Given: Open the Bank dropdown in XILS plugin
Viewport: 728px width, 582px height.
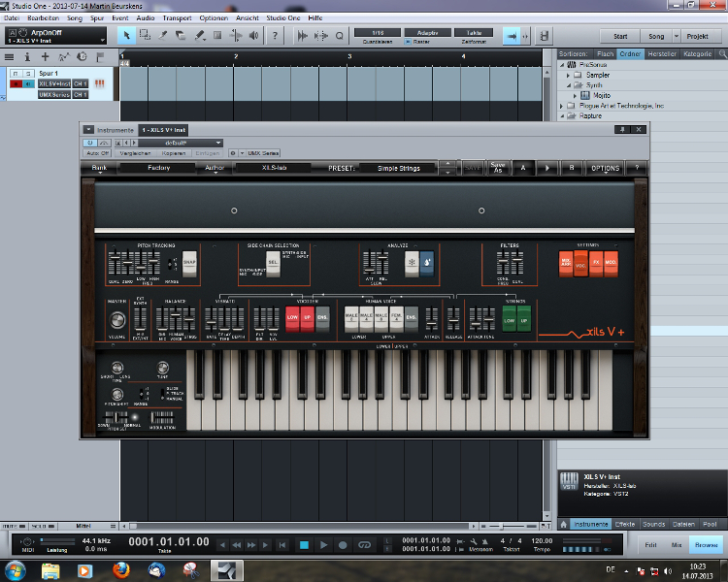Looking at the screenshot, I should point(99,168).
